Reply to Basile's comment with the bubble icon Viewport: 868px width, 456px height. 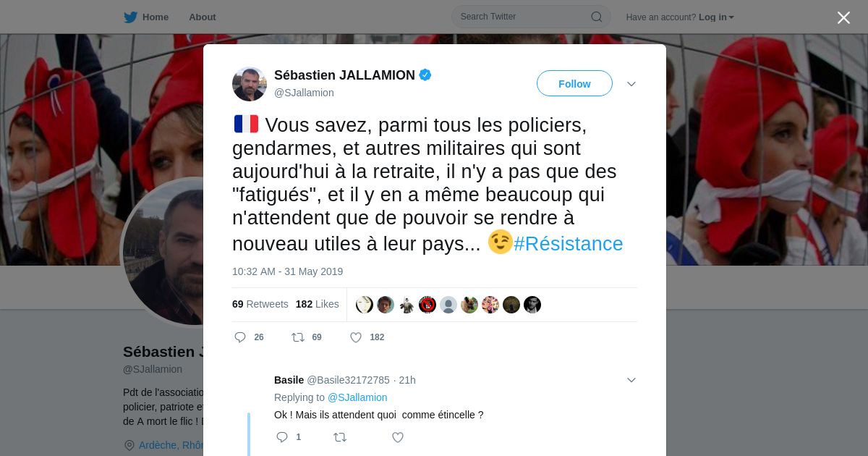coord(282,437)
